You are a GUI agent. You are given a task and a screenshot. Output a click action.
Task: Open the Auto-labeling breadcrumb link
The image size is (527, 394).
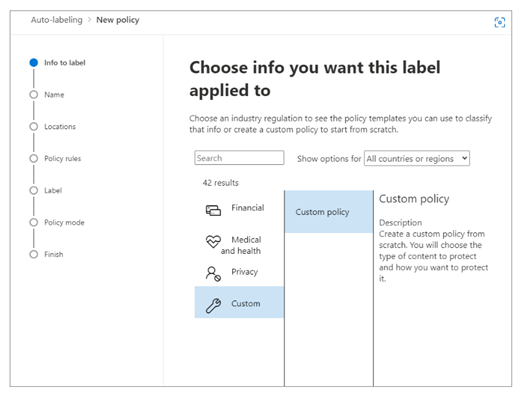tap(56, 20)
